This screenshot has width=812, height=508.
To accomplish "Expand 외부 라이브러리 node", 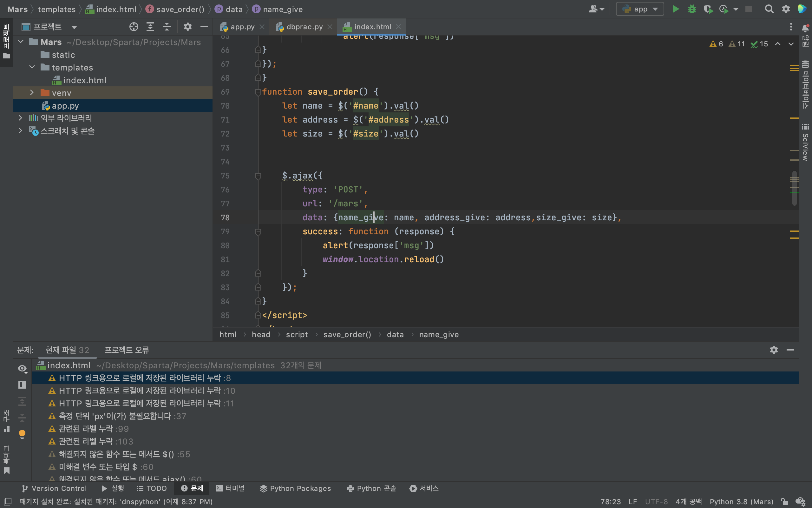I will 21,118.
